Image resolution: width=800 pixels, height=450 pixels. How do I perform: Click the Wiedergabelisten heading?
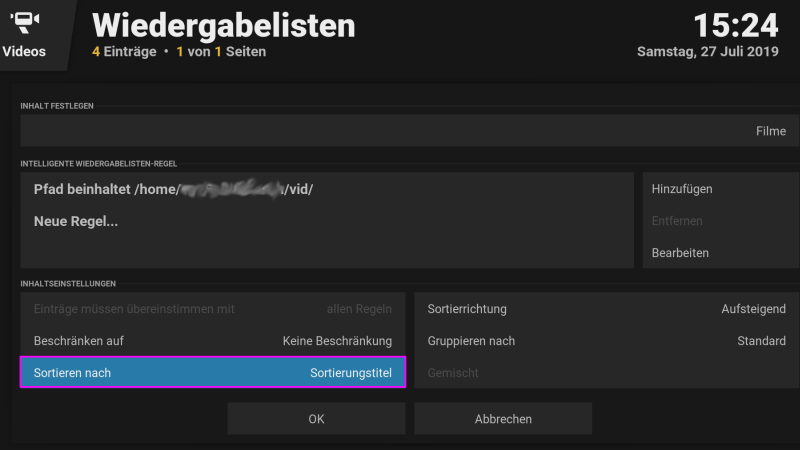click(x=223, y=26)
